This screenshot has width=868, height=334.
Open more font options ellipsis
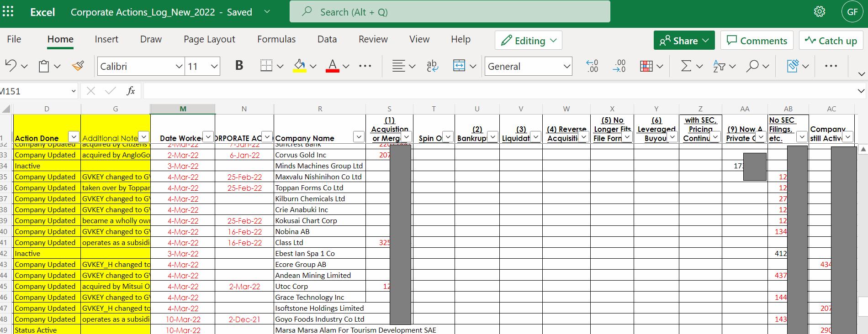click(365, 66)
